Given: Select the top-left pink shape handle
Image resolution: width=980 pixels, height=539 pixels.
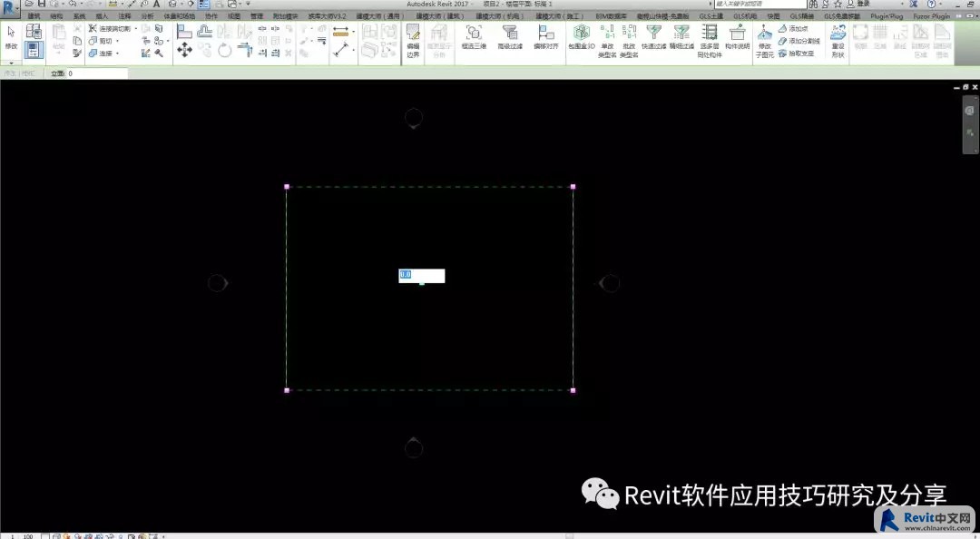Looking at the screenshot, I should tap(287, 187).
